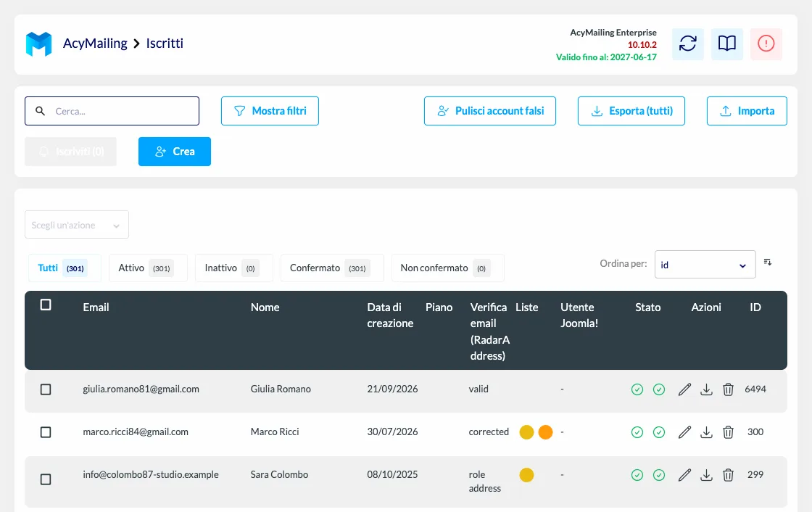Open the 'Scegli un'azione' dropdown
This screenshot has height=512, width=812.
[x=77, y=224]
